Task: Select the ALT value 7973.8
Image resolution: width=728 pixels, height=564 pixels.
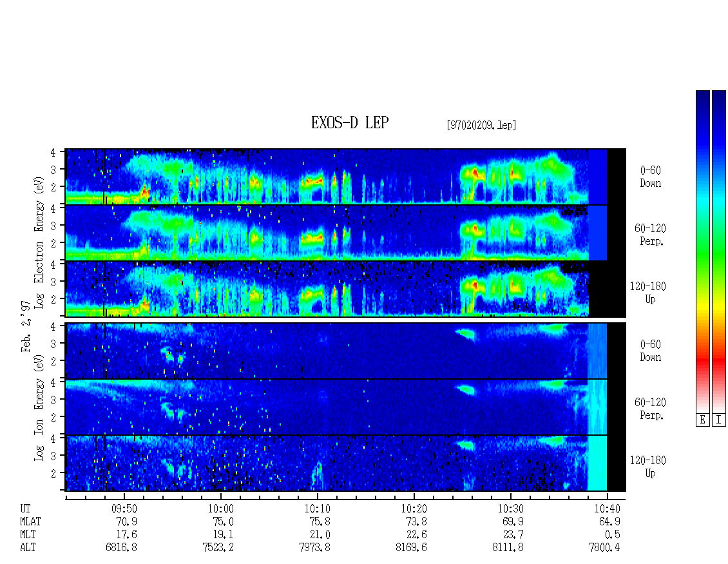Action: pyautogui.click(x=314, y=548)
